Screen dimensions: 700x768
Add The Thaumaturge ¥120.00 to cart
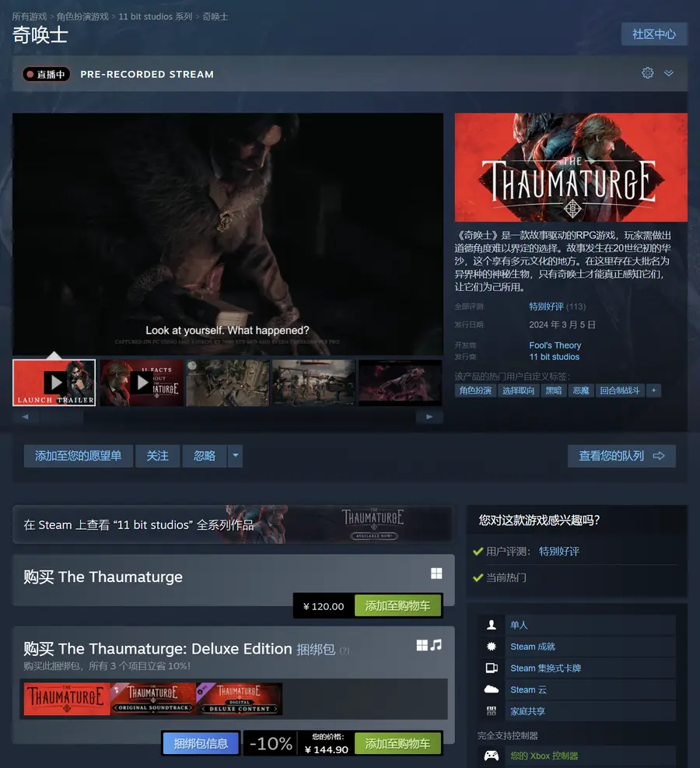coord(398,606)
